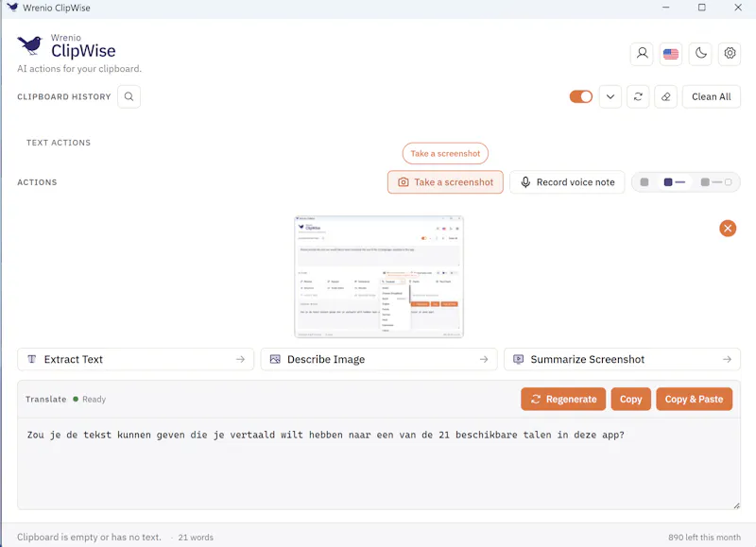
Task: Run the Describe Image action
Action: 379,359
